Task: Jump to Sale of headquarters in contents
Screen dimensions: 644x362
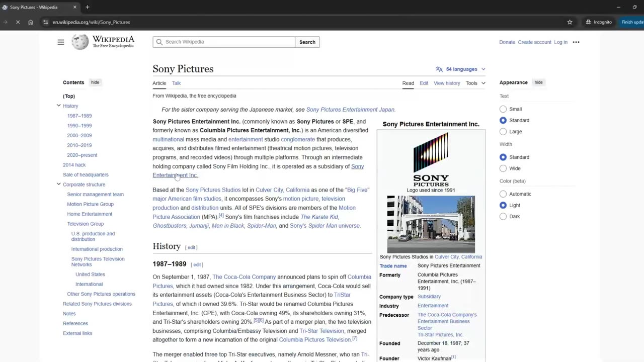Action: (x=86, y=174)
